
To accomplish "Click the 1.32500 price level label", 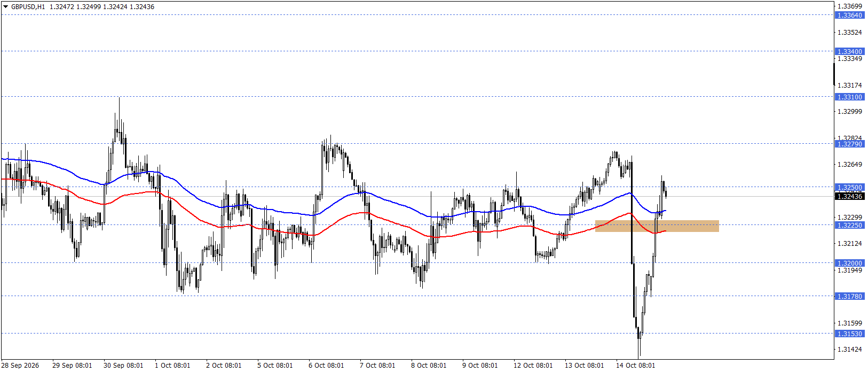I will (849, 188).
